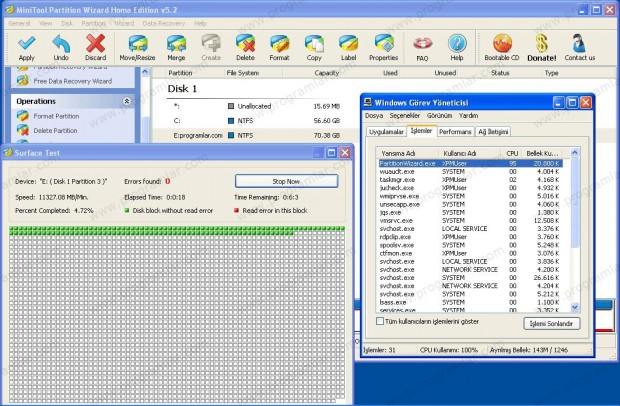The image size is (620, 406).
Task: Click sidebar scroll-up arrow
Action: [145, 72]
